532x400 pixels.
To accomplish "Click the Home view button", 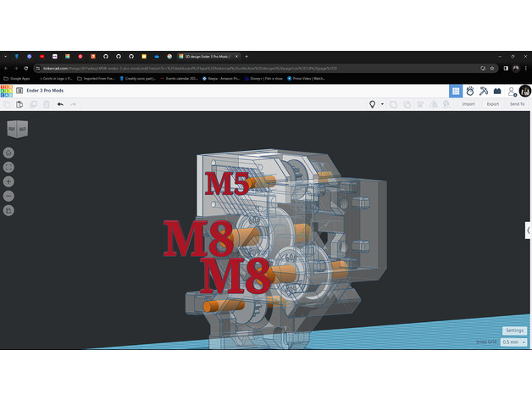I will click(8, 153).
